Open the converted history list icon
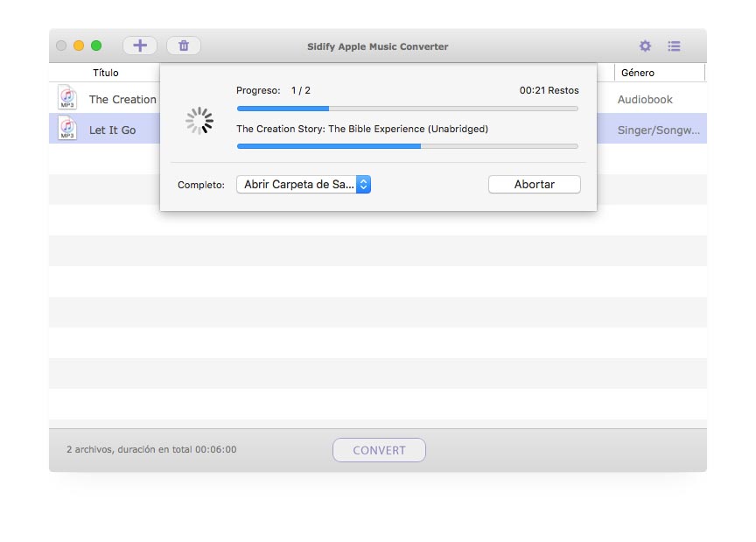Image resolution: width=756 pixels, height=542 pixels. (674, 46)
